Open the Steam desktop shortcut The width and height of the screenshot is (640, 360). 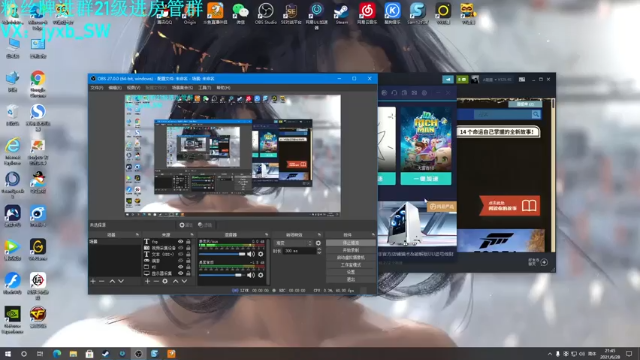pyautogui.click(x=342, y=13)
